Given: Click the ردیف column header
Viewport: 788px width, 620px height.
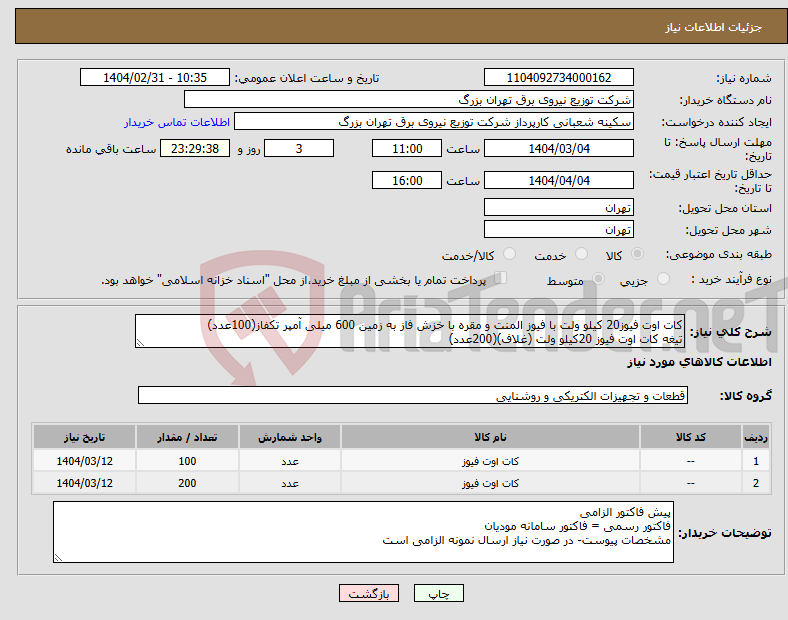Looking at the screenshot, I should click(x=756, y=437).
